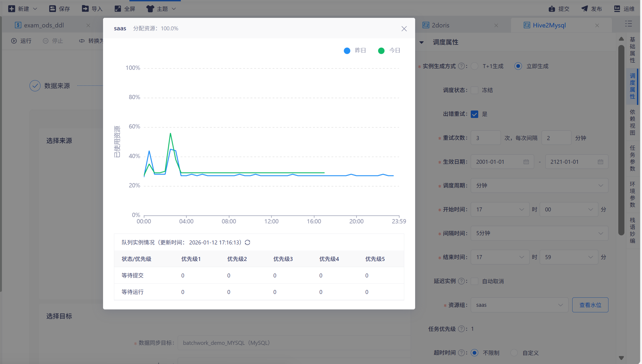Click into the 重试次数 field
This screenshot has height=364, width=642.
click(x=486, y=138)
